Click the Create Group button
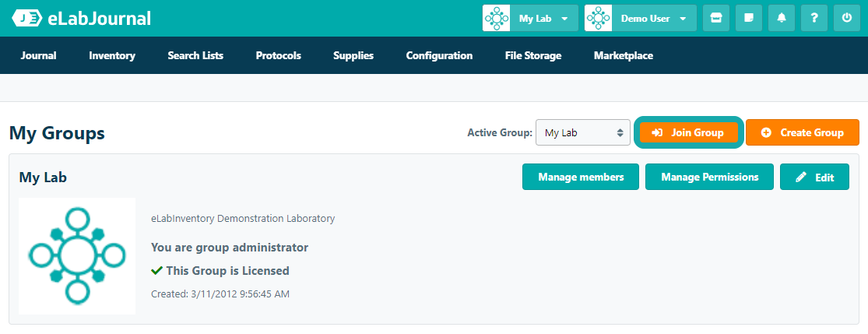Screen dimensions: 868x334 (802, 132)
